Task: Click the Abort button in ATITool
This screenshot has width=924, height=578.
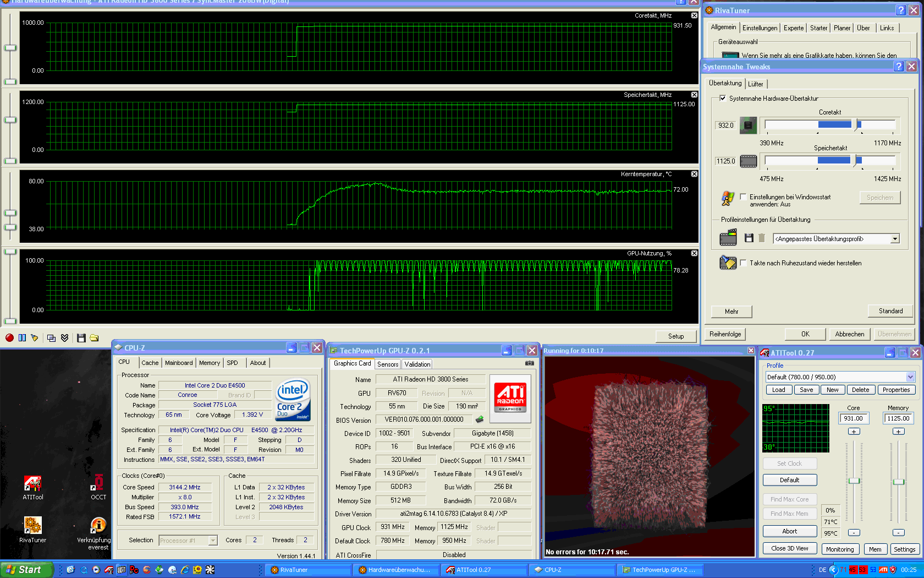Action: [790, 531]
